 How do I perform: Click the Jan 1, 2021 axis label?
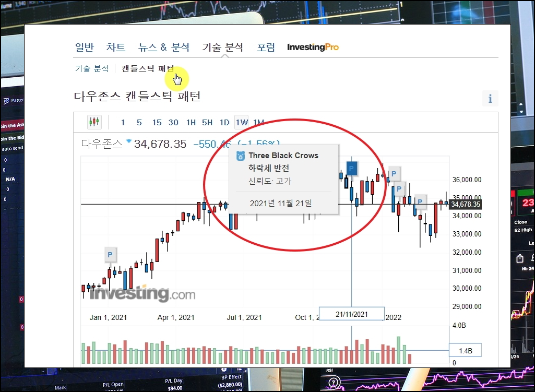[108, 317]
